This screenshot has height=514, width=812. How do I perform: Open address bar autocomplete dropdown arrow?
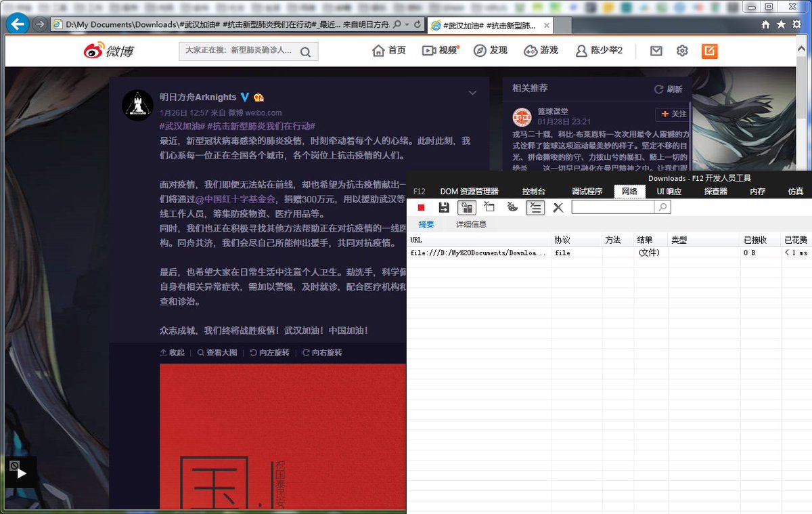406,24
